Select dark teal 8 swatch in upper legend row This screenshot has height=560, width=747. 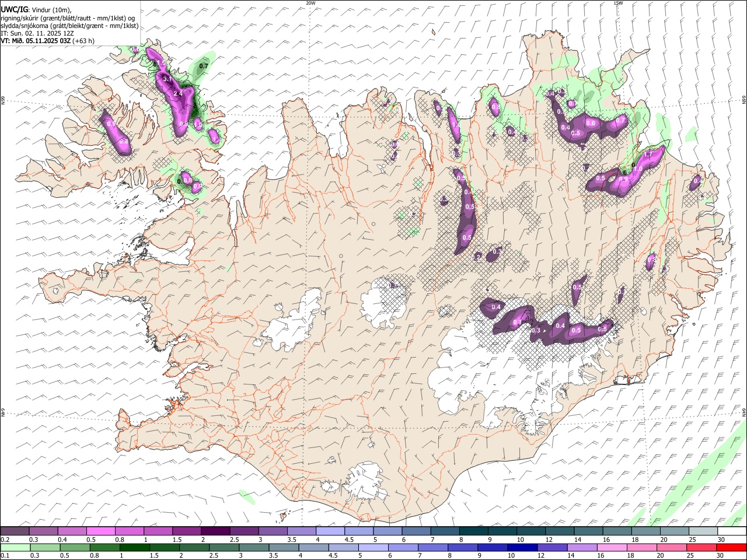(473, 531)
